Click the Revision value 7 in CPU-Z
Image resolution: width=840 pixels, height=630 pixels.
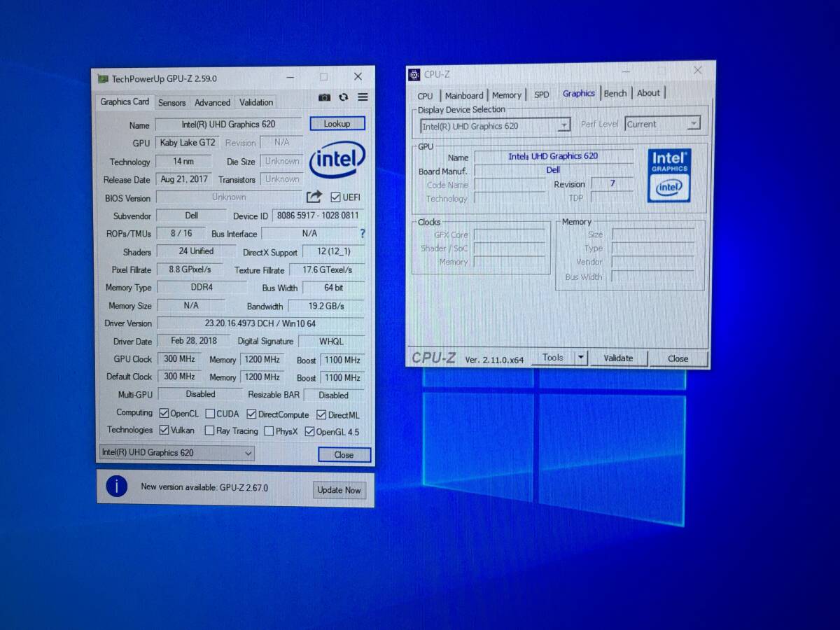click(x=612, y=183)
